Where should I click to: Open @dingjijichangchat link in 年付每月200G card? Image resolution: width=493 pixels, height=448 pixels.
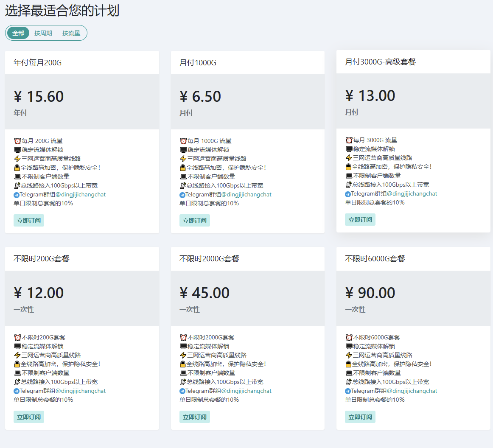click(x=81, y=195)
